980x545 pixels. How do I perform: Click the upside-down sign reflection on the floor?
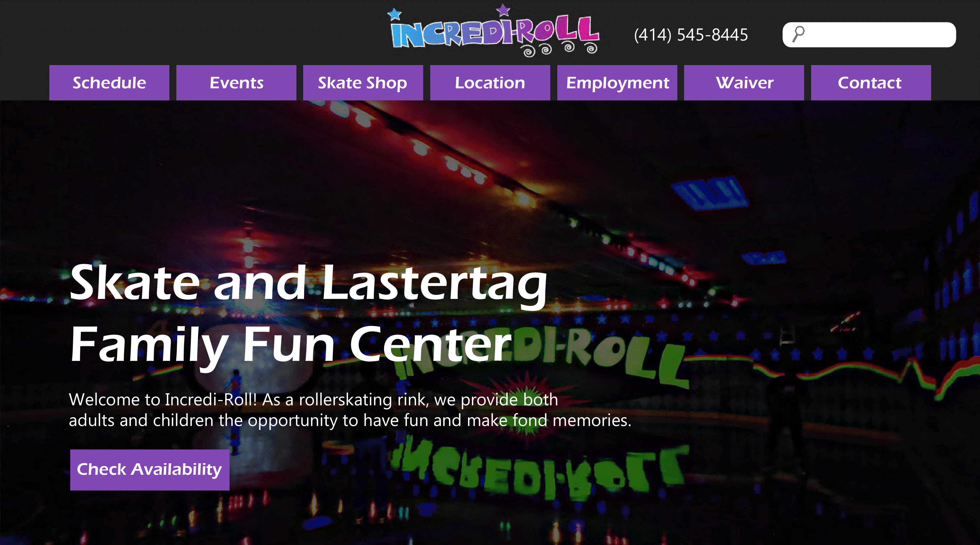[x=540, y=470]
